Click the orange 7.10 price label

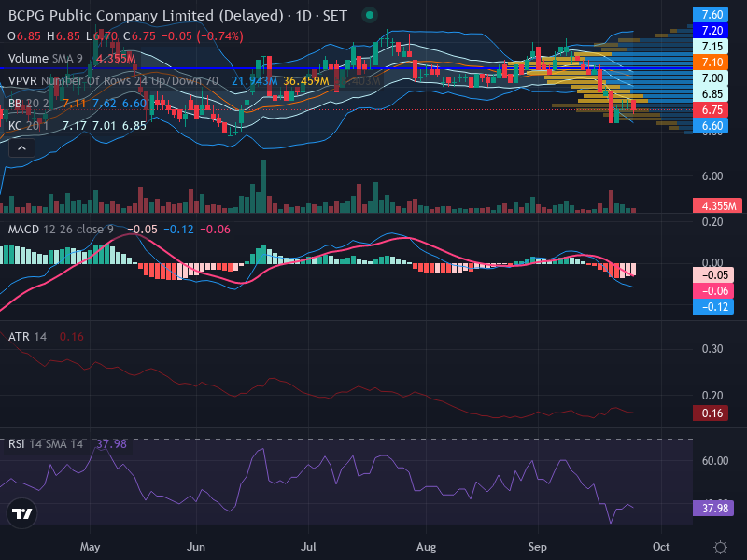pyautogui.click(x=711, y=63)
